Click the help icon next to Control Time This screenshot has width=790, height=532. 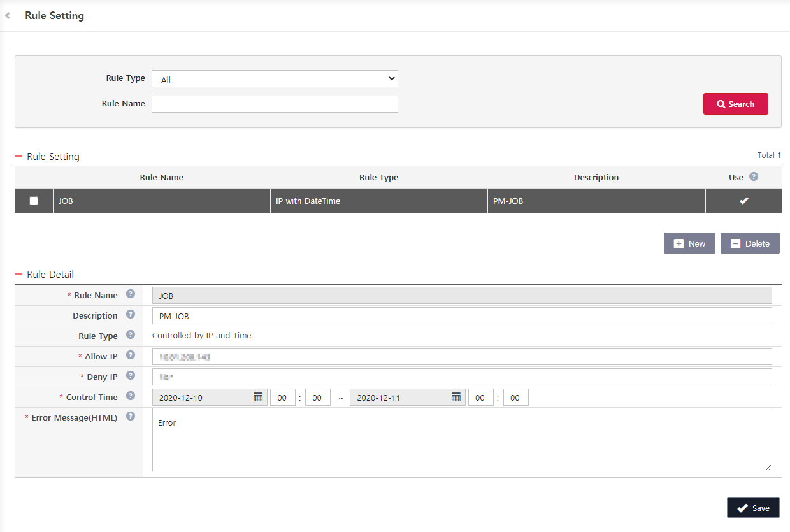[x=130, y=396]
